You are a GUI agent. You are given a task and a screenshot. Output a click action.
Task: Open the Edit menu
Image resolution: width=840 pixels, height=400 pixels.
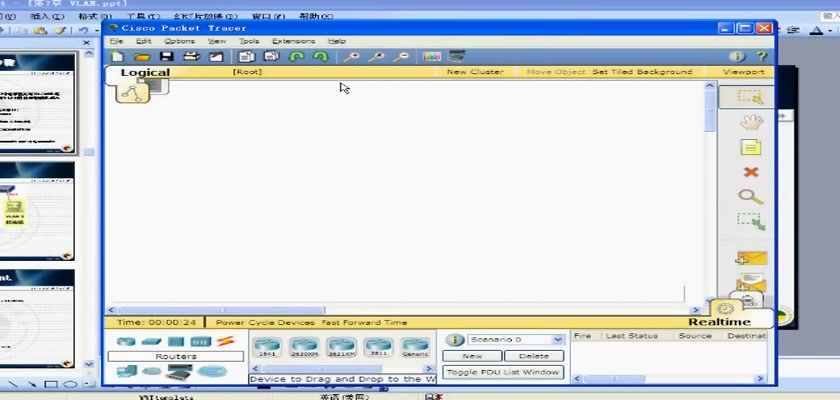tap(144, 41)
